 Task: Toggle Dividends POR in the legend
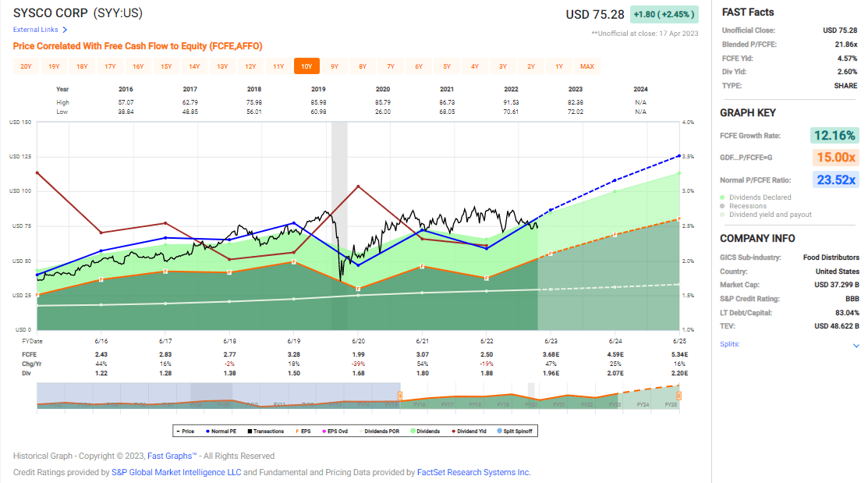[x=382, y=430]
